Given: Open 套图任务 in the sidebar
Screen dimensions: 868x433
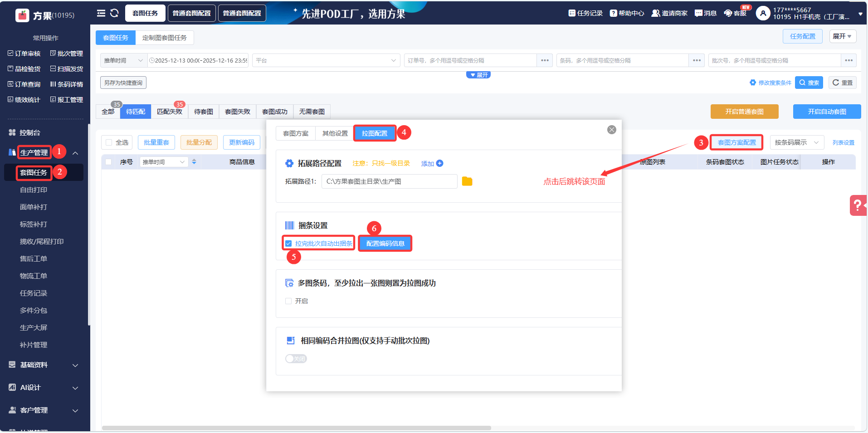Looking at the screenshot, I should point(34,173).
